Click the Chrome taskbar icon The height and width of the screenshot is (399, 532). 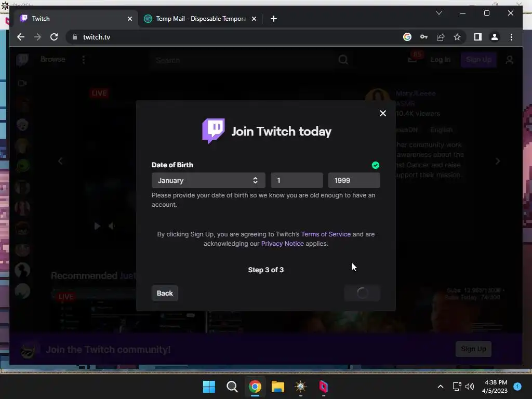click(x=255, y=387)
